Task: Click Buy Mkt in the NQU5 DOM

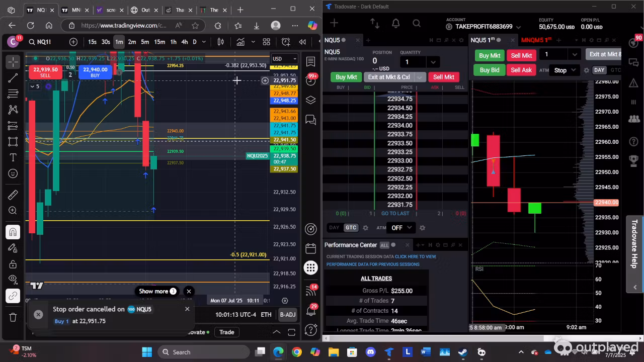Action: pos(346,77)
